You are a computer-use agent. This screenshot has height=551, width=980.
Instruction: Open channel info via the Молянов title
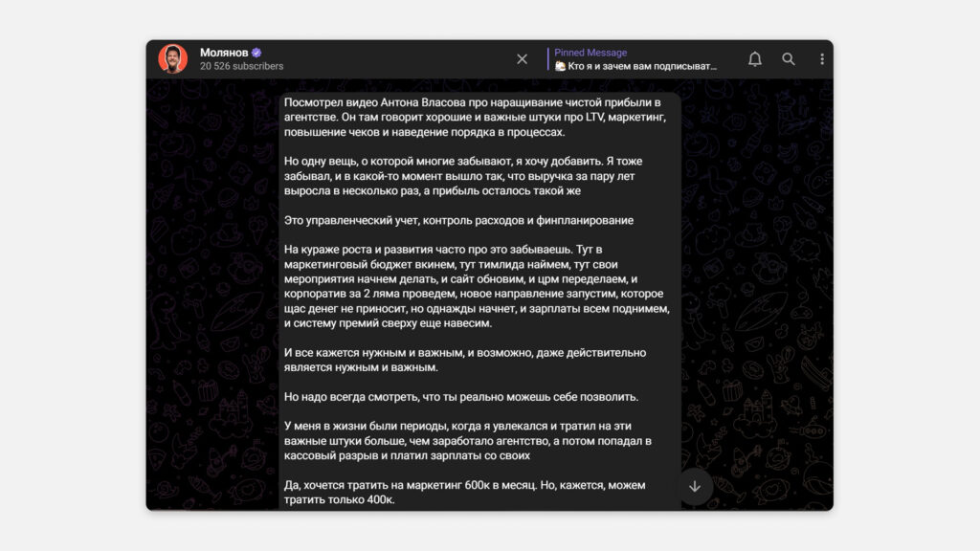tap(224, 53)
